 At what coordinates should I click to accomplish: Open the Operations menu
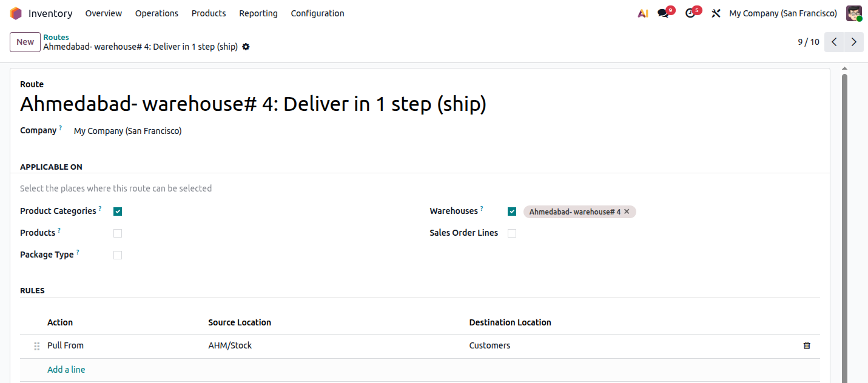coord(156,13)
